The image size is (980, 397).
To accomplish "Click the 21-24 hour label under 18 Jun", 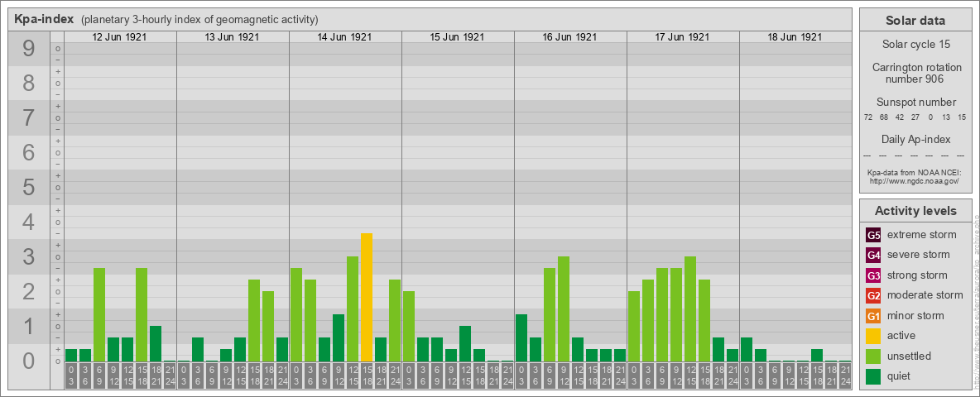I will [x=845, y=375].
